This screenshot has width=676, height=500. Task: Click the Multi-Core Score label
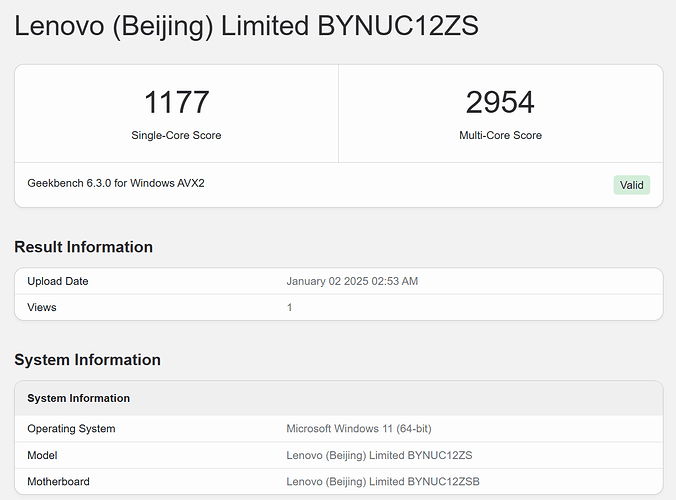click(x=500, y=135)
